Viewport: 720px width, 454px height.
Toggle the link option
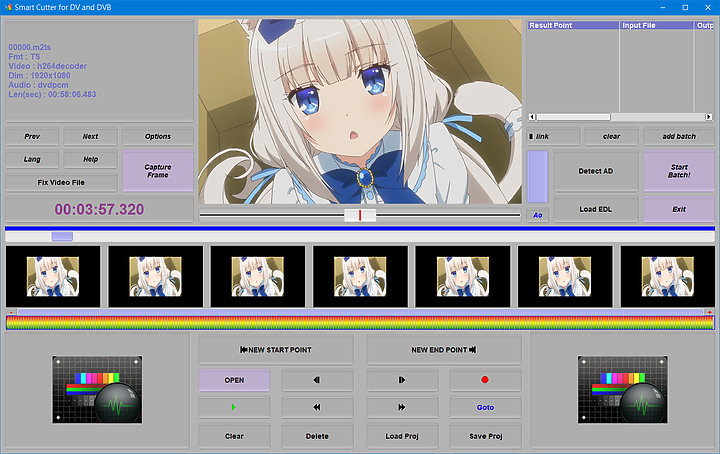(x=553, y=136)
